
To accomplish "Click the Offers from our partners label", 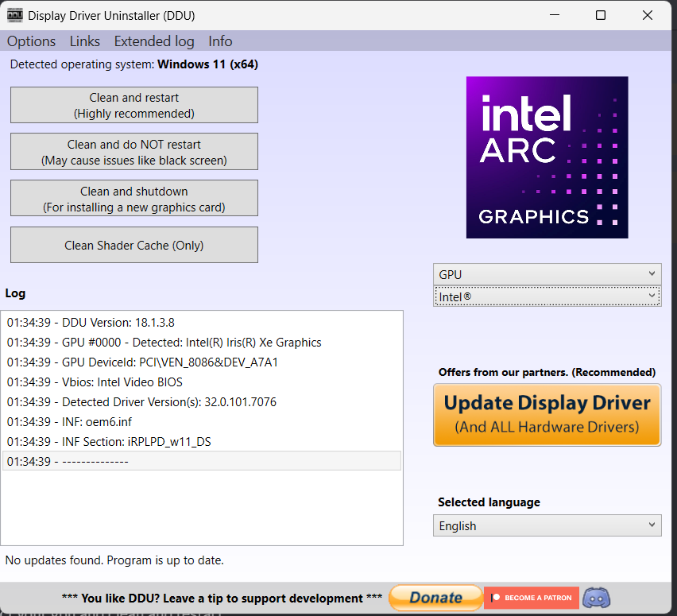I will [547, 372].
